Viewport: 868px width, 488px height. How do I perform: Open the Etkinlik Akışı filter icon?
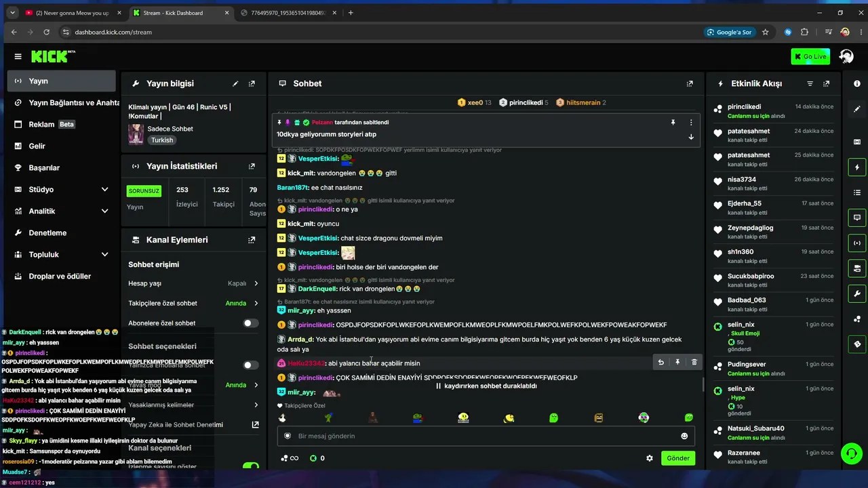810,83
